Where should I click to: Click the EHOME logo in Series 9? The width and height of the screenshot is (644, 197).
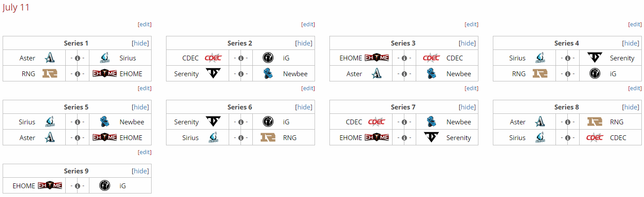[x=50, y=186]
